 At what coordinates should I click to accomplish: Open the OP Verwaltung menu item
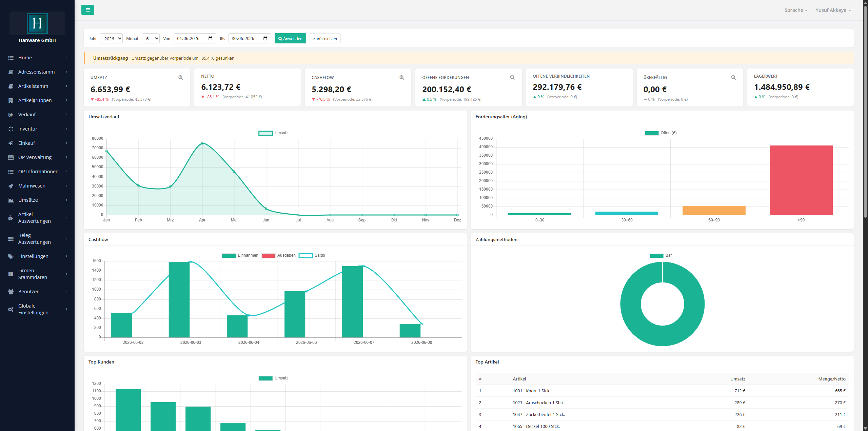coord(37,157)
